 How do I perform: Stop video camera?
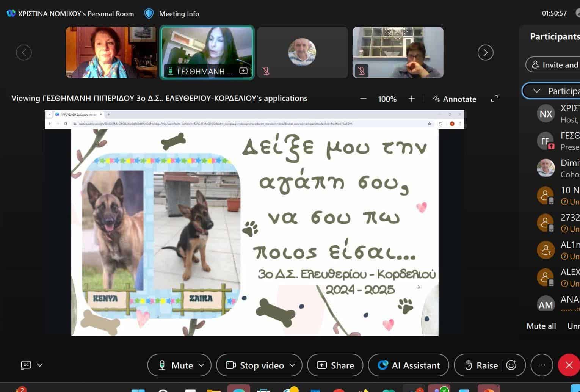(255, 365)
